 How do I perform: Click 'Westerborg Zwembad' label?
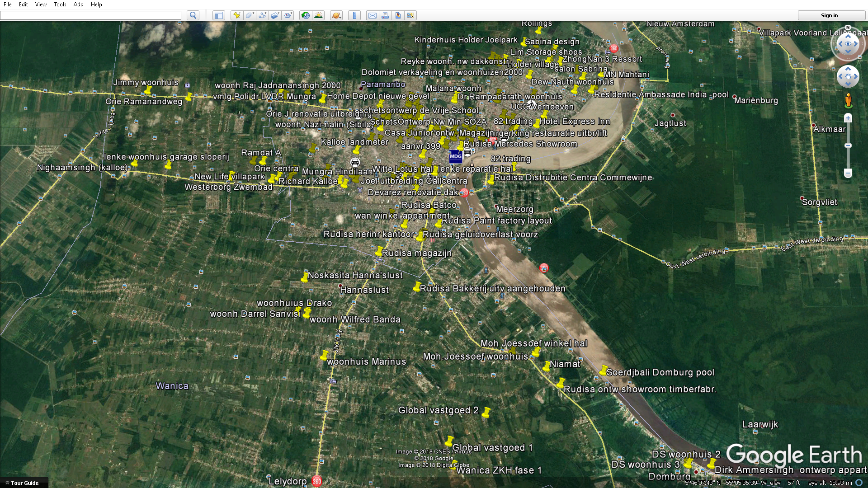[228, 187]
